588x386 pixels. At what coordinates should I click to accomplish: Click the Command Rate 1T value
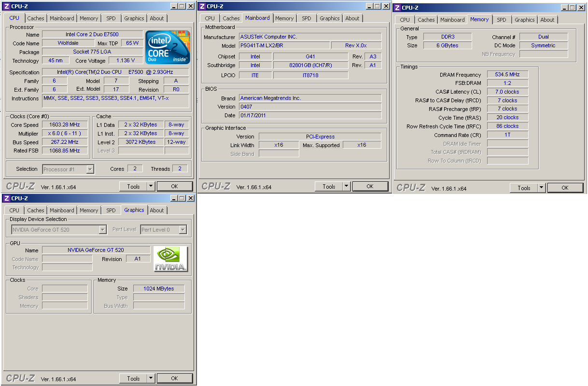(507, 135)
